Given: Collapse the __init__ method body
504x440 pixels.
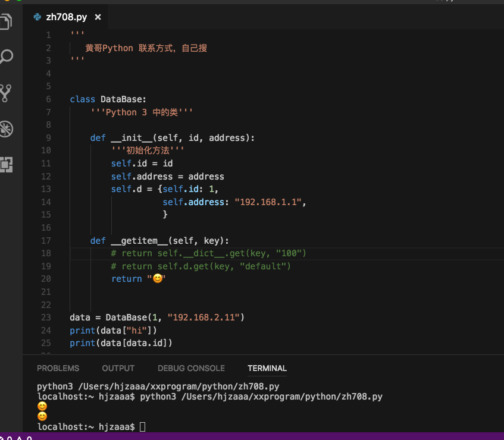Looking at the screenshot, I should (x=62, y=137).
